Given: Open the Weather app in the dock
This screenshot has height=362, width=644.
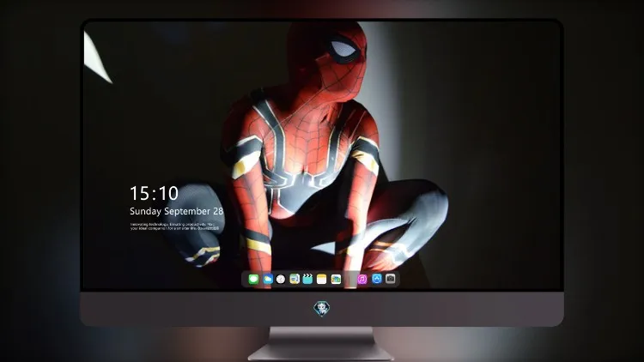Looking at the screenshot, I should click(x=268, y=279).
